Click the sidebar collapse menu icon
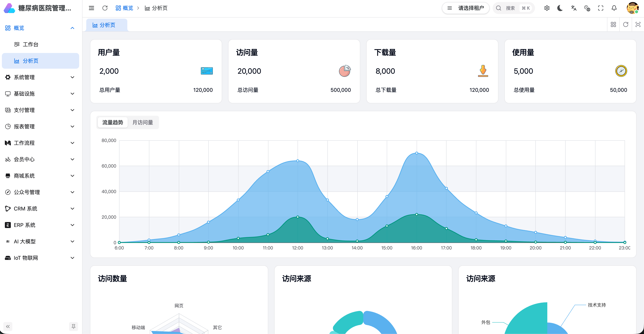Image resolution: width=644 pixels, height=334 pixels. click(x=91, y=8)
